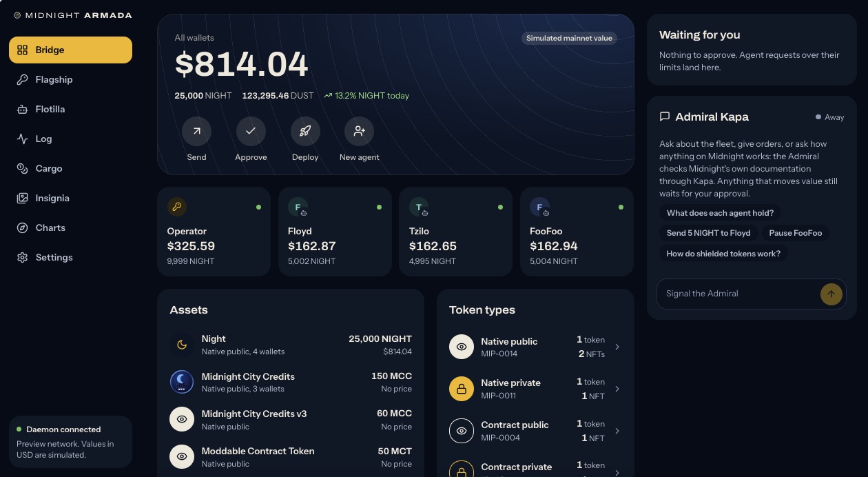Click the Night moon asset icon
The height and width of the screenshot is (477, 868).
coord(182,345)
